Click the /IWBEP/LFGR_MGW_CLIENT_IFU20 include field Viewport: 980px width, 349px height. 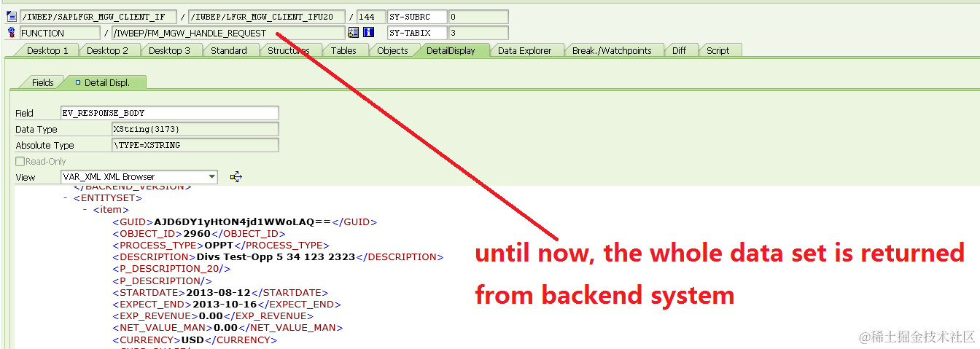[x=266, y=16]
